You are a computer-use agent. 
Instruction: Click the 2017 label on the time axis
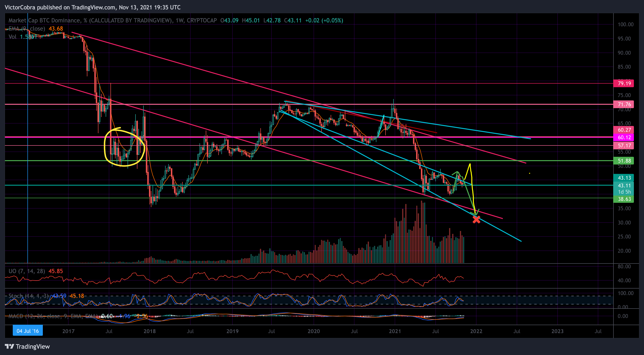tap(68, 331)
